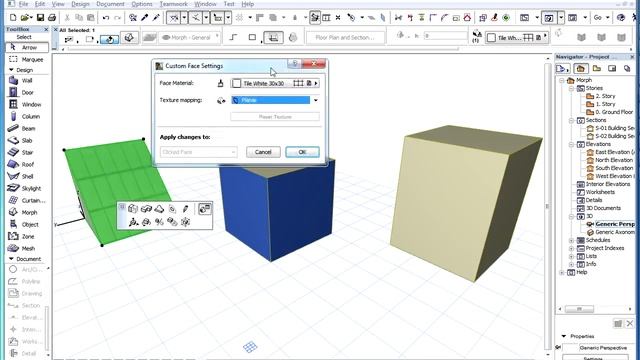Open the Apply changes to dropdown

click(x=198, y=152)
